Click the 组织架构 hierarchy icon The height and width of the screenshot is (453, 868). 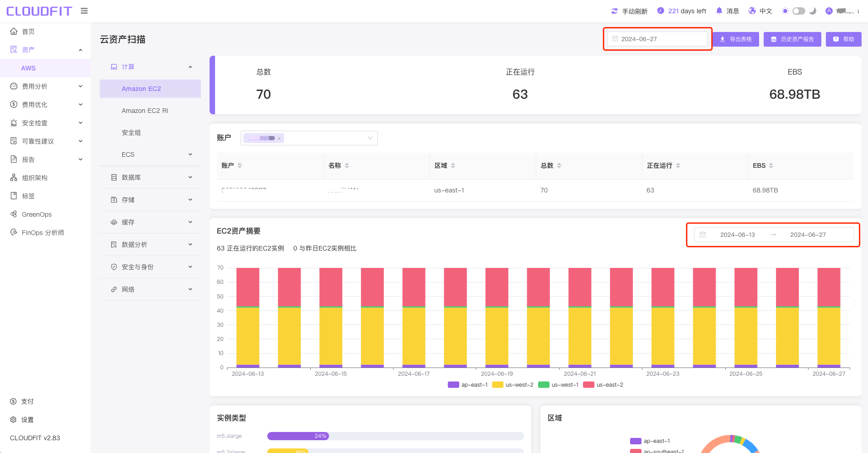click(14, 177)
